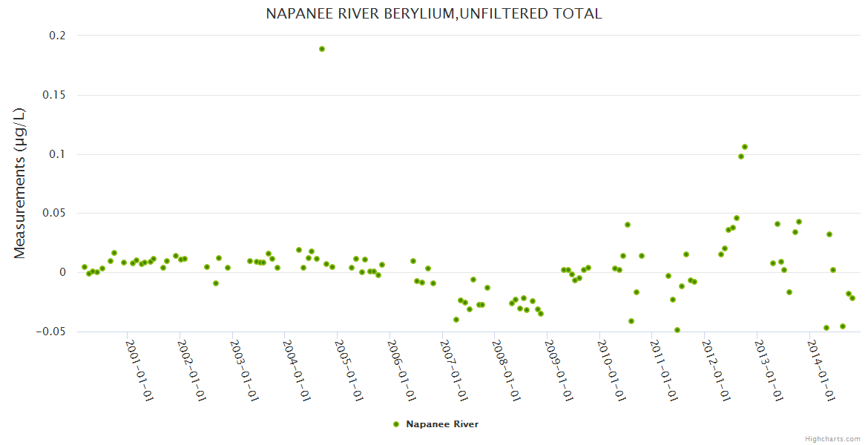868x445 pixels.
Task: Click the −0.05 y-axis label
Action: tap(50, 332)
